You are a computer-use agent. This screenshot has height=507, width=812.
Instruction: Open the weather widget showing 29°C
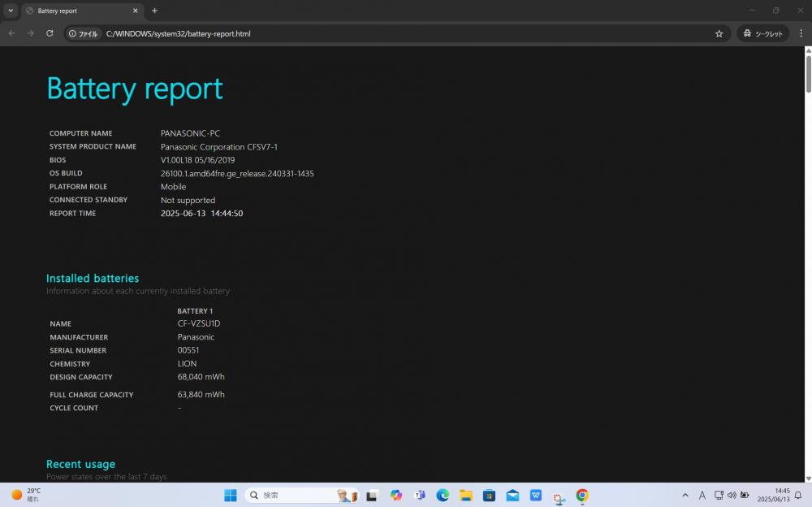[x=27, y=495]
